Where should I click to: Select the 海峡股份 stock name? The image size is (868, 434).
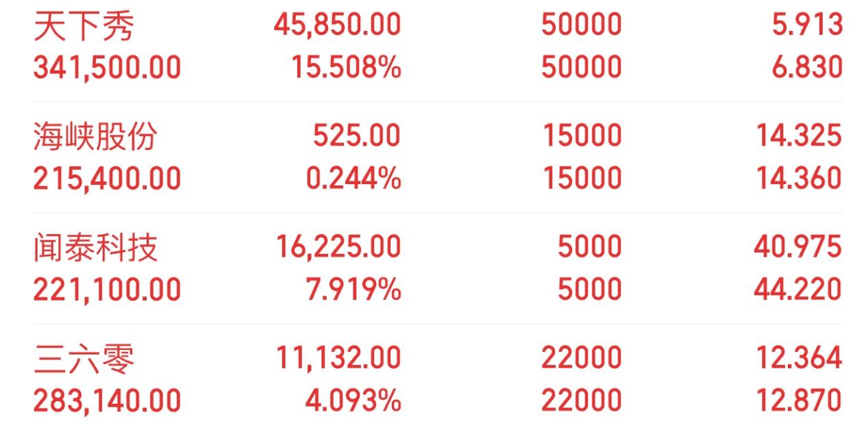click(95, 137)
